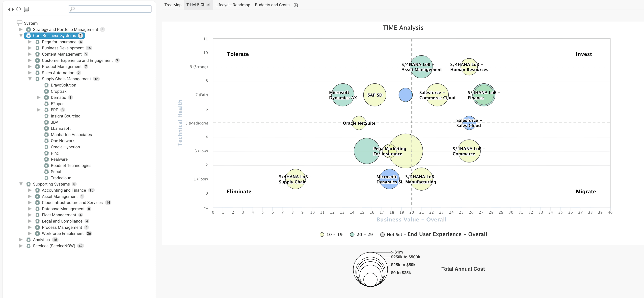Image resolution: width=644 pixels, height=298 pixels.
Task: Select the T-I-M-E Chart tab
Action: (199, 5)
